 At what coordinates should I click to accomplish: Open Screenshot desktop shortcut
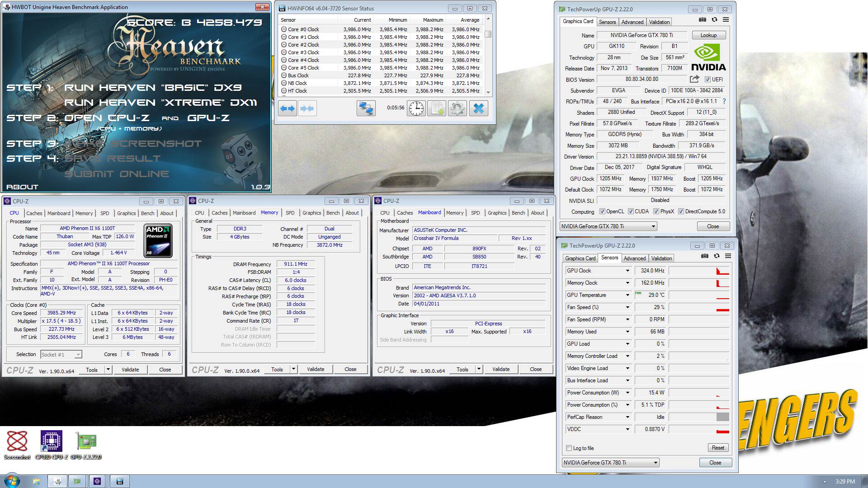point(17,445)
